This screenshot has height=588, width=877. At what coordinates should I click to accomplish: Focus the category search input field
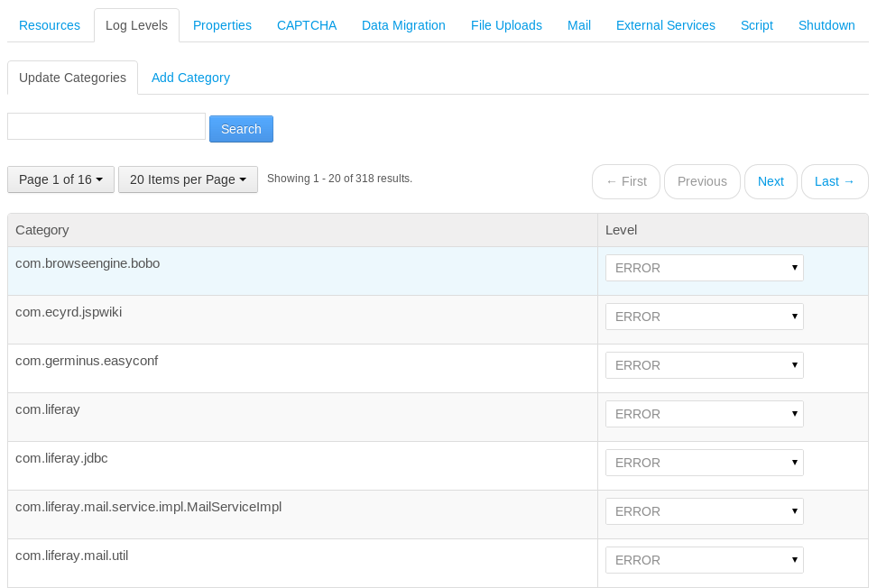[x=106, y=126]
